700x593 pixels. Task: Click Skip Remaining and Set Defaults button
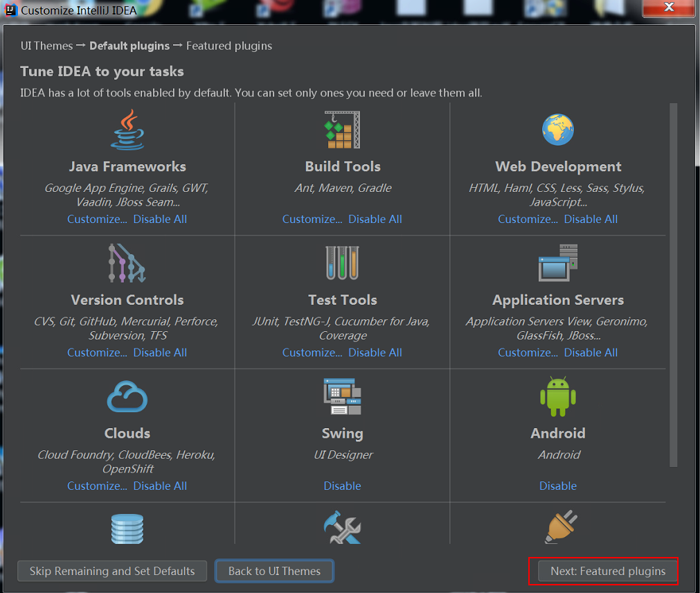(x=112, y=571)
